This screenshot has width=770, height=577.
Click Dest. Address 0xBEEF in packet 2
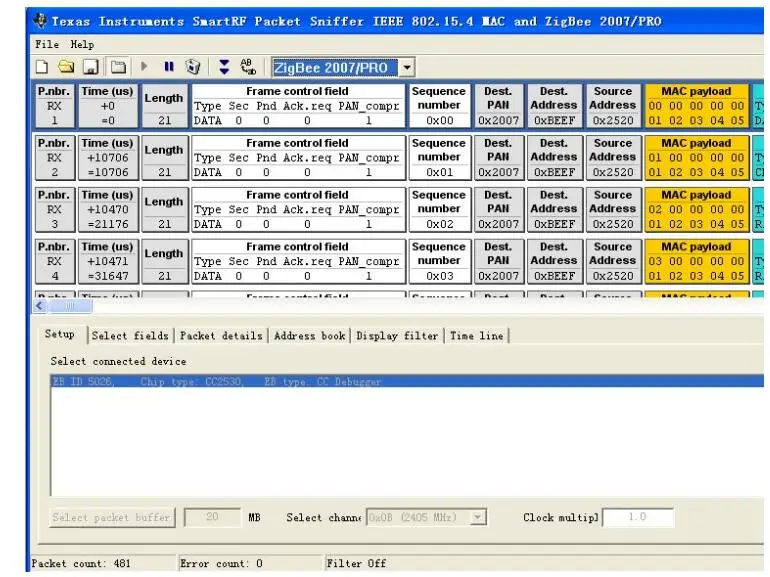coord(554,158)
